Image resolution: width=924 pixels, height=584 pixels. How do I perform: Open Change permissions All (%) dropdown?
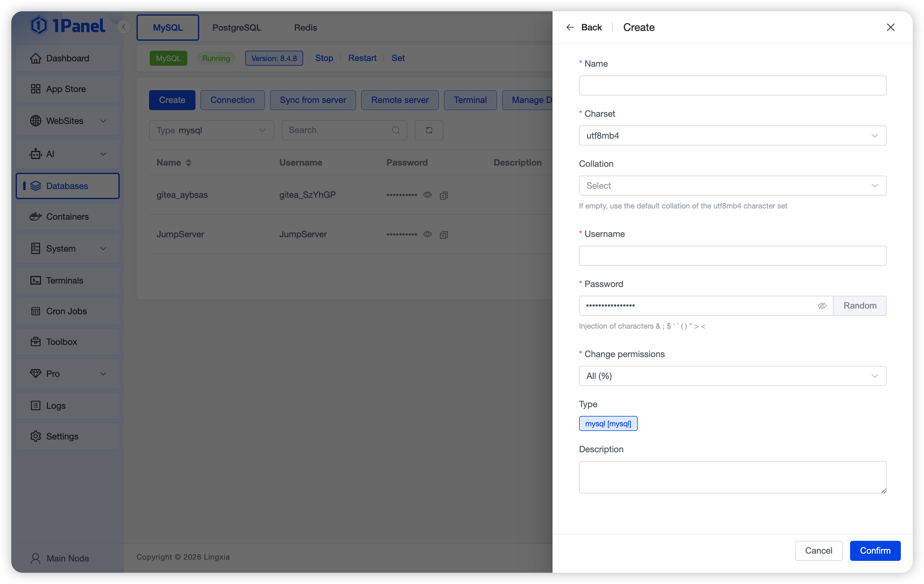coord(732,376)
